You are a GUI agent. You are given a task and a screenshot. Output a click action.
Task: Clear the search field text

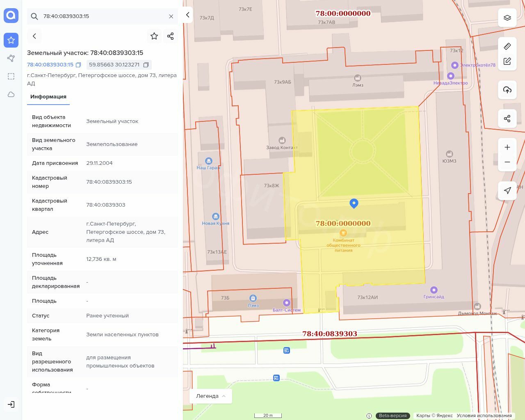click(171, 16)
